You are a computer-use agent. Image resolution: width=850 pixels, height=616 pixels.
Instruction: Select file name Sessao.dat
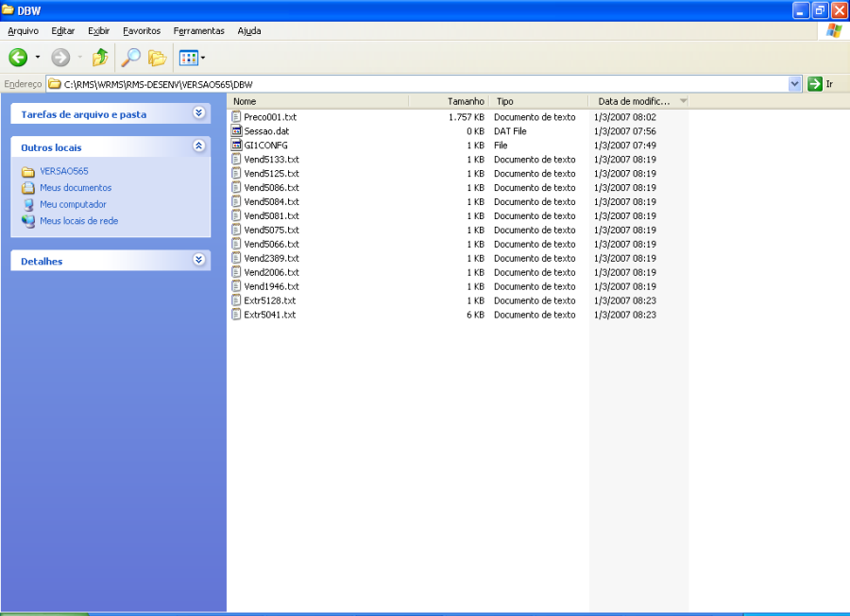(x=266, y=131)
